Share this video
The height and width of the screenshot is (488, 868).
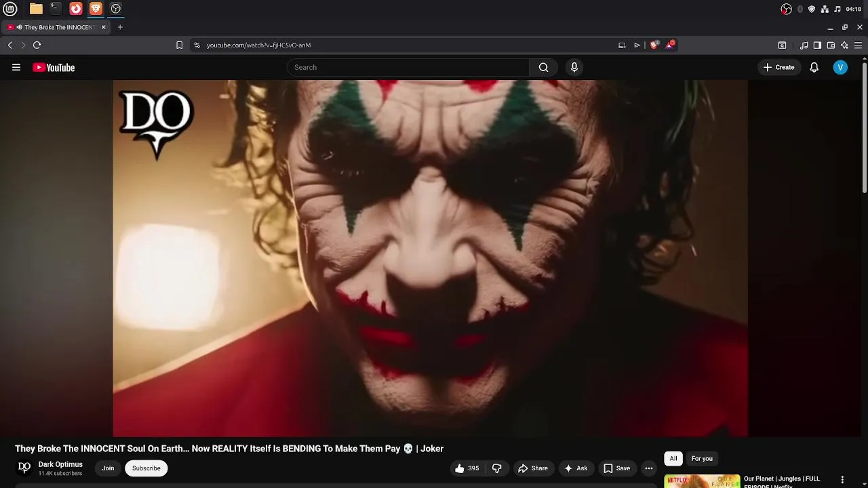532,468
